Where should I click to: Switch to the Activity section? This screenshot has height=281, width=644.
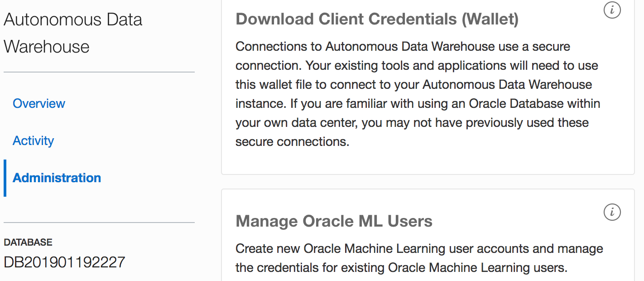(33, 140)
